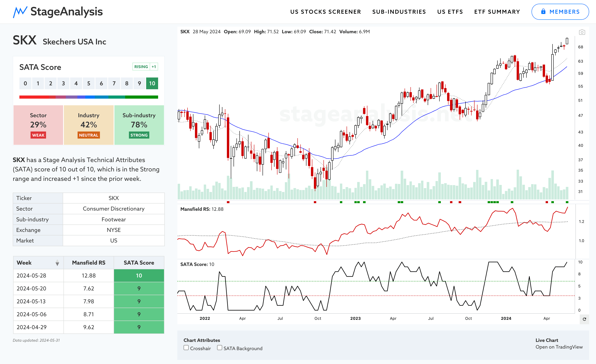
Task: Click the NYSE exchange value
Action: click(x=113, y=230)
